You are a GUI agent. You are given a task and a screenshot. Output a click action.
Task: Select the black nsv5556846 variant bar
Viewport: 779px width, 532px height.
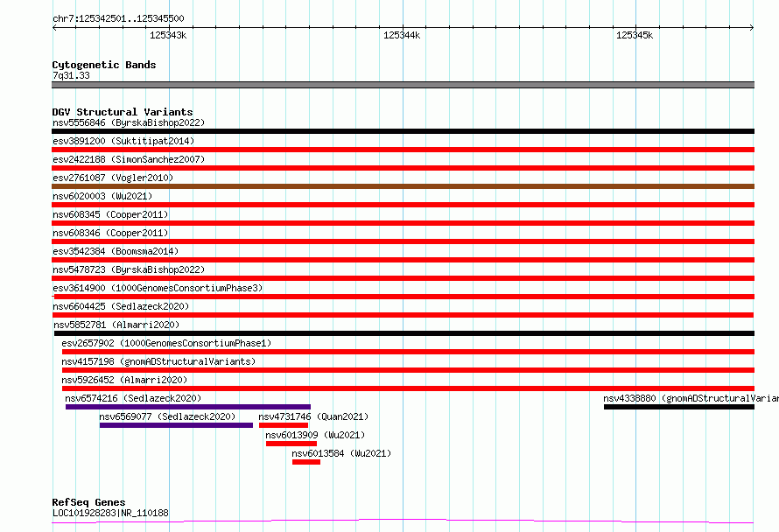click(403, 131)
